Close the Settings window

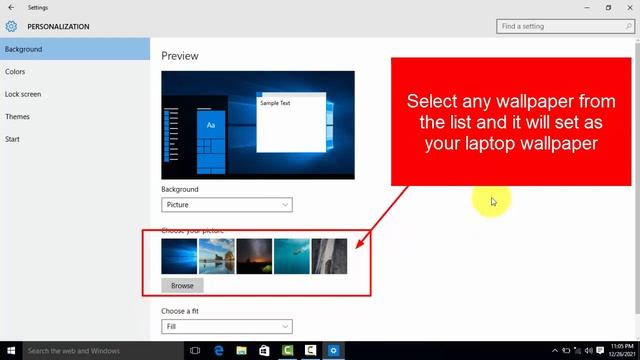(x=630, y=7)
